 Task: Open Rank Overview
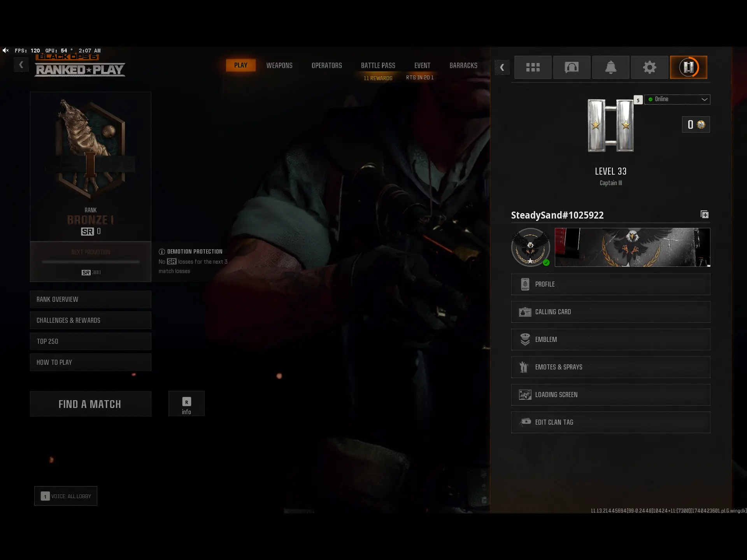coord(90,299)
